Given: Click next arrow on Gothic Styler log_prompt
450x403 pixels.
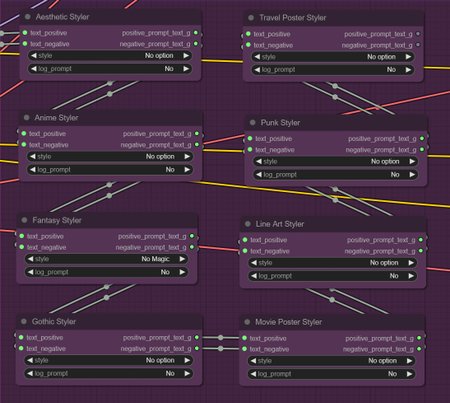Looking at the screenshot, I should point(187,373).
